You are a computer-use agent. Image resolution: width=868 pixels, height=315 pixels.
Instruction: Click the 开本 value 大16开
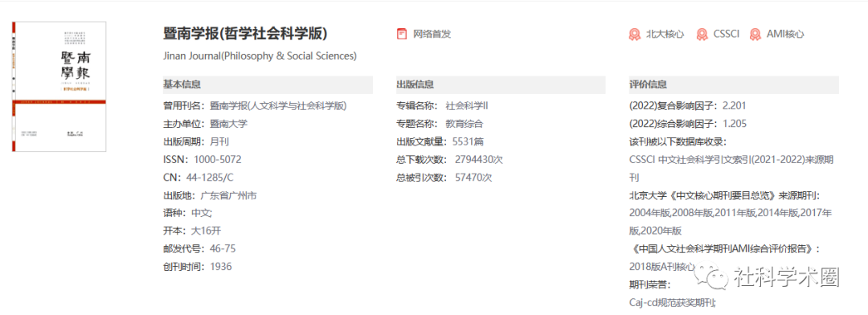[x=206, y=231]
